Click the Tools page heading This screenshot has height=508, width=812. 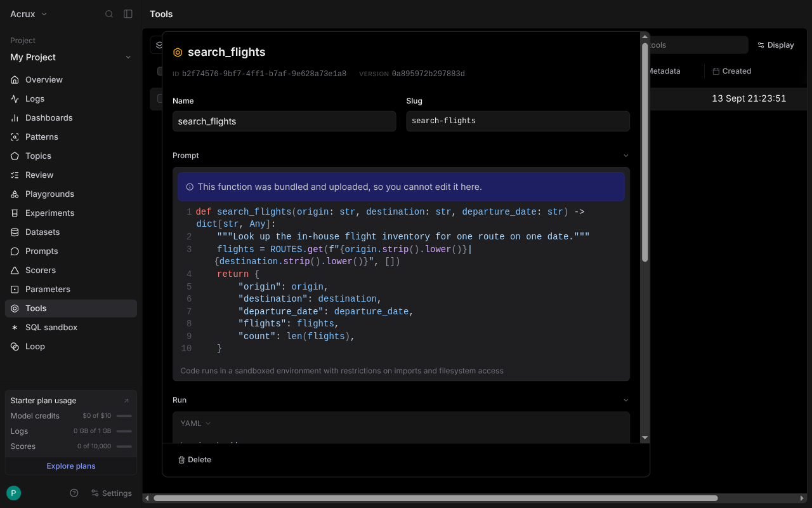(161, 14)
